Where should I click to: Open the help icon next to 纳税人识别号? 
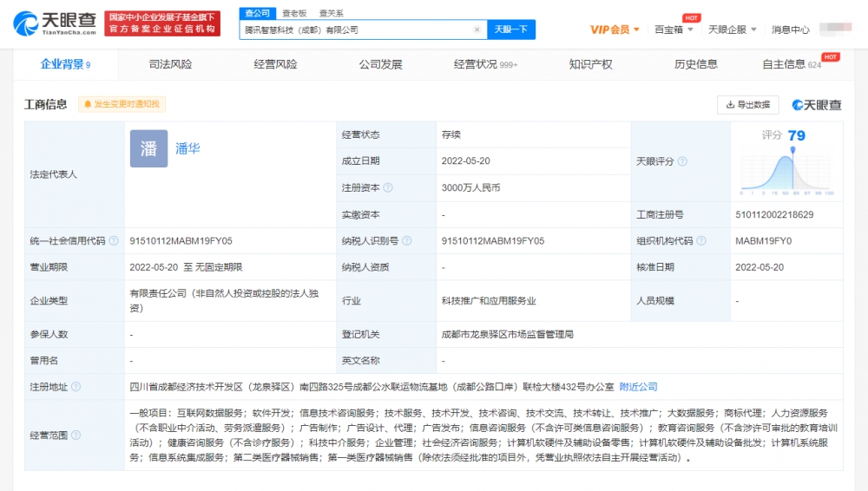[x=407, y=241]
